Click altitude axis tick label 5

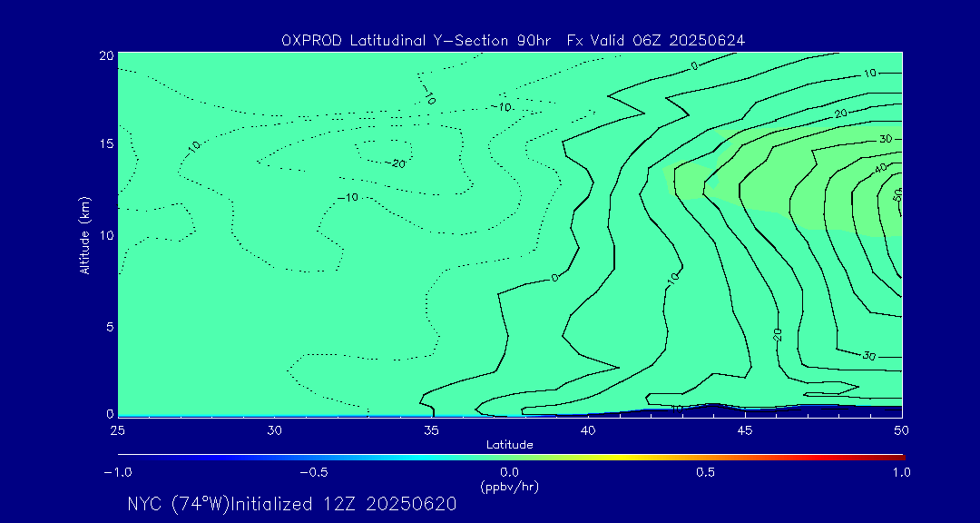coord(109,326)
